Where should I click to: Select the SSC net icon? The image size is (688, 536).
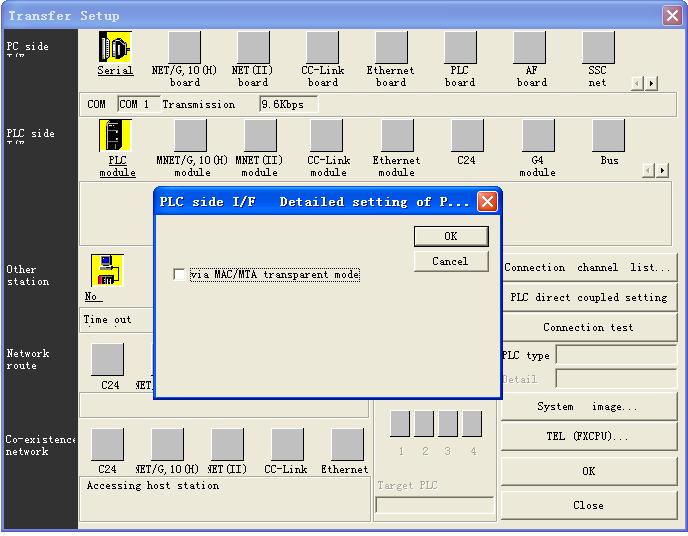[597, 48]
